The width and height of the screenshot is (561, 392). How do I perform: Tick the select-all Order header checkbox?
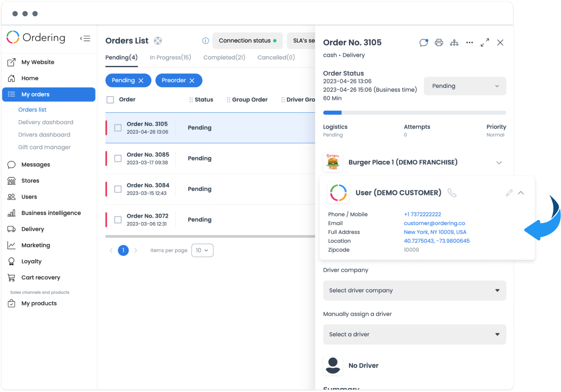click(x=110, y=100)
